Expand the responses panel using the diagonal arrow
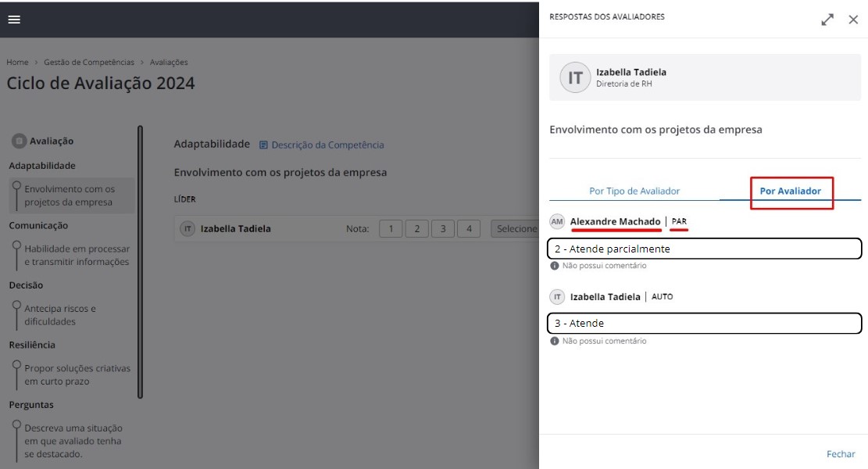Screen dimensions: 868x469 click(827, 18)
